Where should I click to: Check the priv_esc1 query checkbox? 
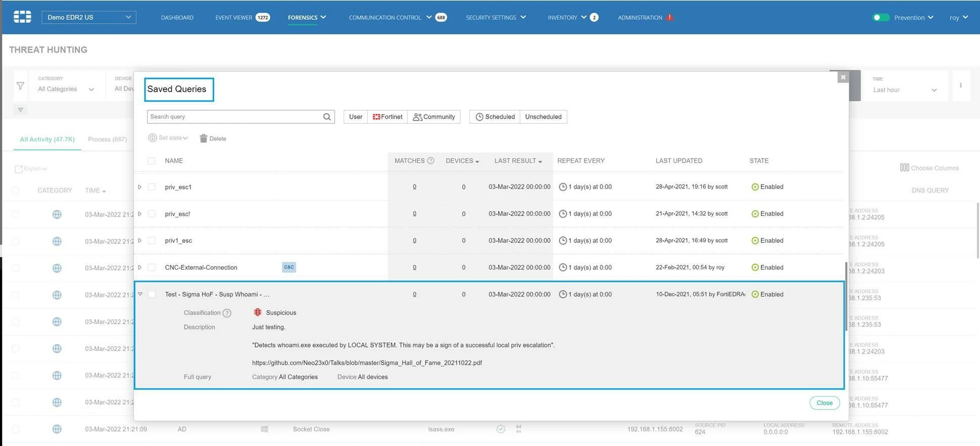[x=152, y=187]
